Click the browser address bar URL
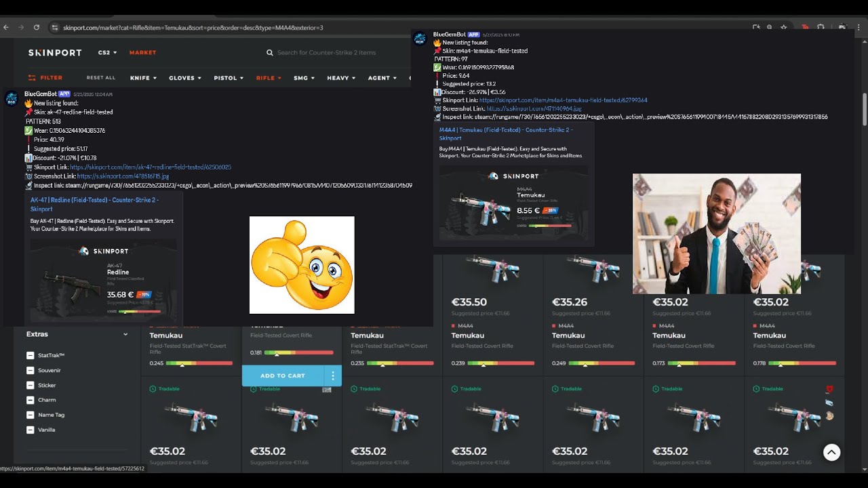 point(193,28)
